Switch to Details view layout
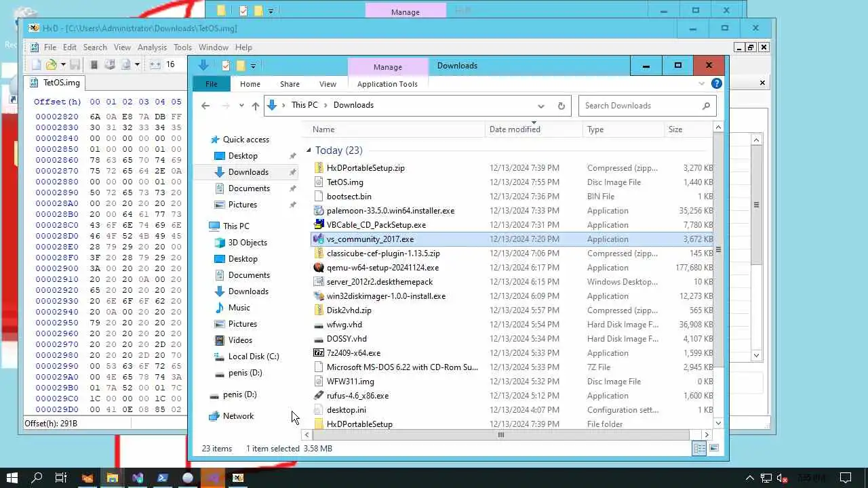868x488 pixels. (x=698, y=449)
